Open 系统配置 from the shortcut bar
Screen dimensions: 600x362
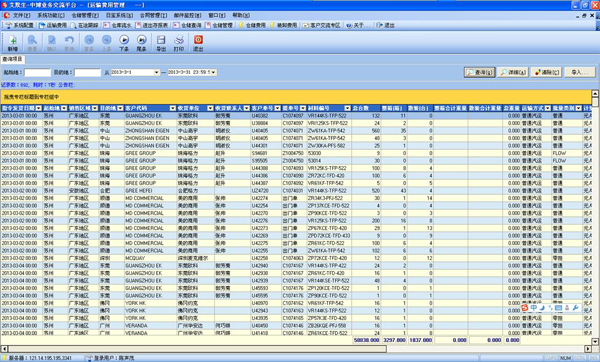pyautogui.click(x=20, y=25)
